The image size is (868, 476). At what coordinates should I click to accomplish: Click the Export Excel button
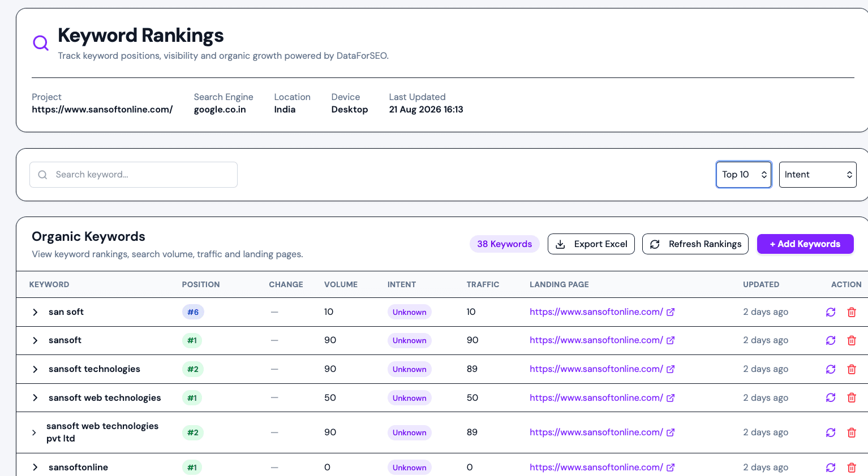pos(591,244)
